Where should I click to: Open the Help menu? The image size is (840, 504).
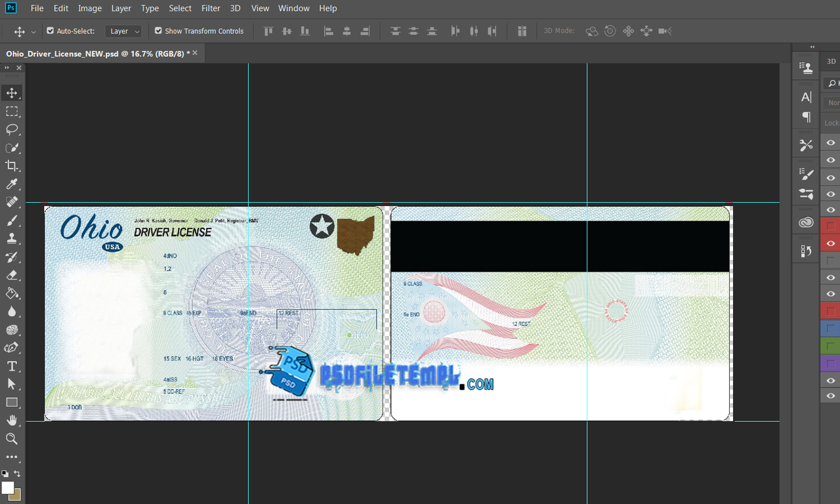click(328, 8)
